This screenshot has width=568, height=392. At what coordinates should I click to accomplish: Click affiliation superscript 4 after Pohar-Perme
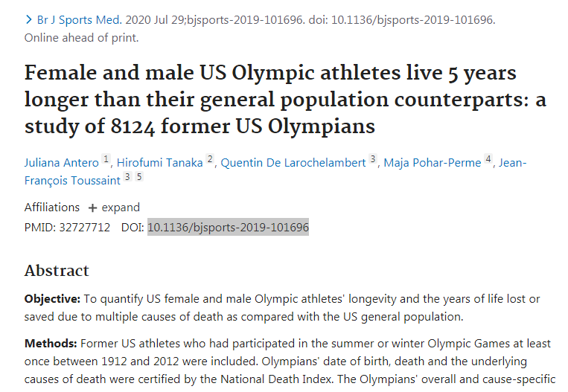[488, 160]
